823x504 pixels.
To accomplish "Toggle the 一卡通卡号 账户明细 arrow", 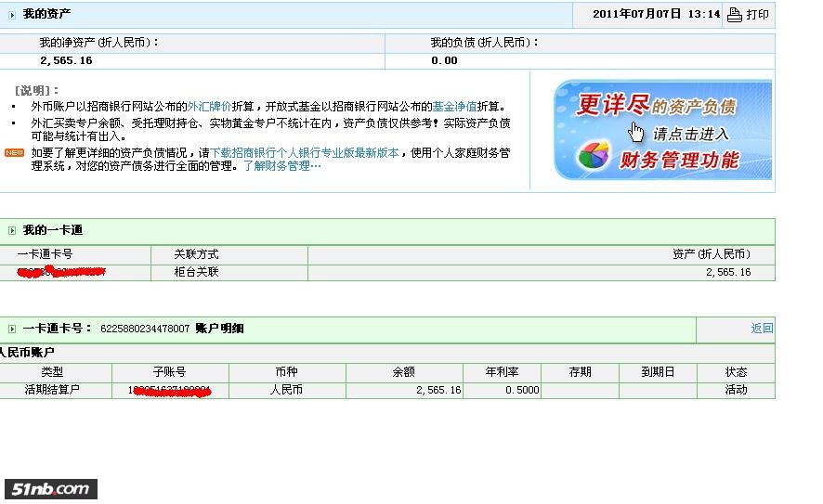I will pos(11,330).
